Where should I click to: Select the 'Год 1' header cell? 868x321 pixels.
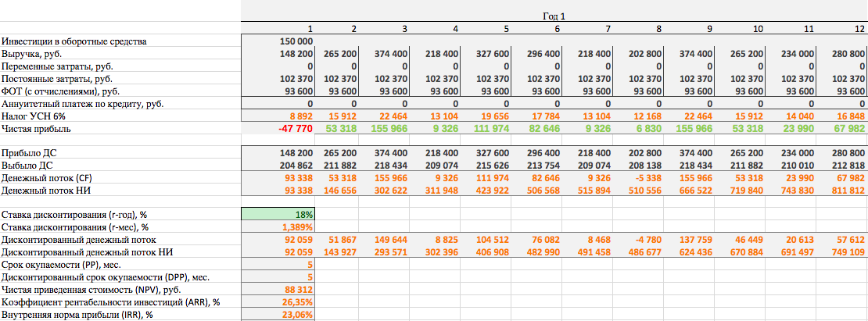[x=553, y=16]
